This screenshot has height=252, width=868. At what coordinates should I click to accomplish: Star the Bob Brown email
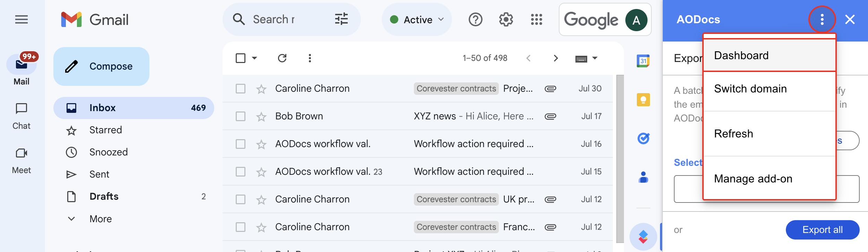coord(261,117)
